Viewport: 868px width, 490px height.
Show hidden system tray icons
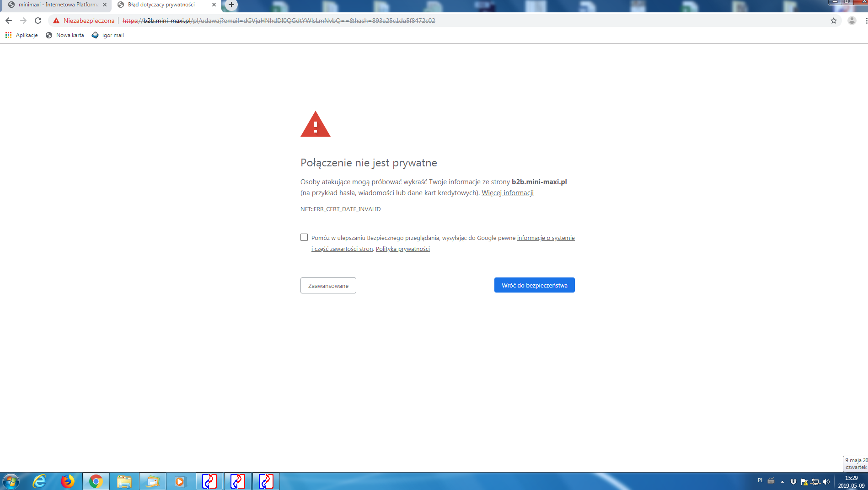tap(782, 481)
